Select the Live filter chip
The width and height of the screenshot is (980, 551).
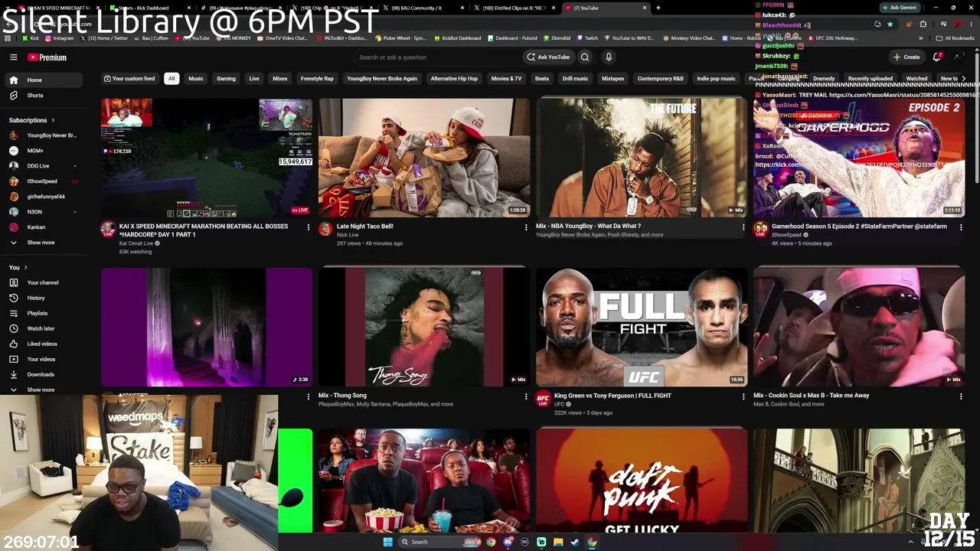tap(254, 78)
